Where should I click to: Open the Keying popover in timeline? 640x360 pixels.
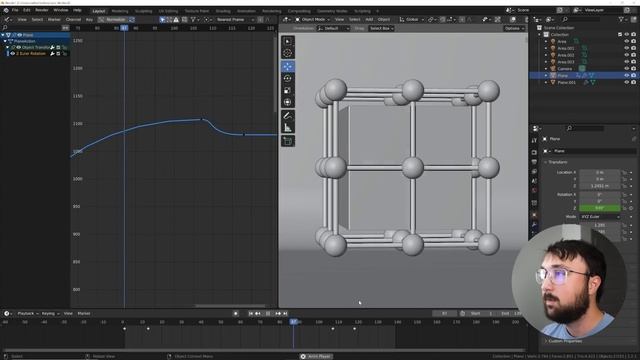[x=50, y=313]
